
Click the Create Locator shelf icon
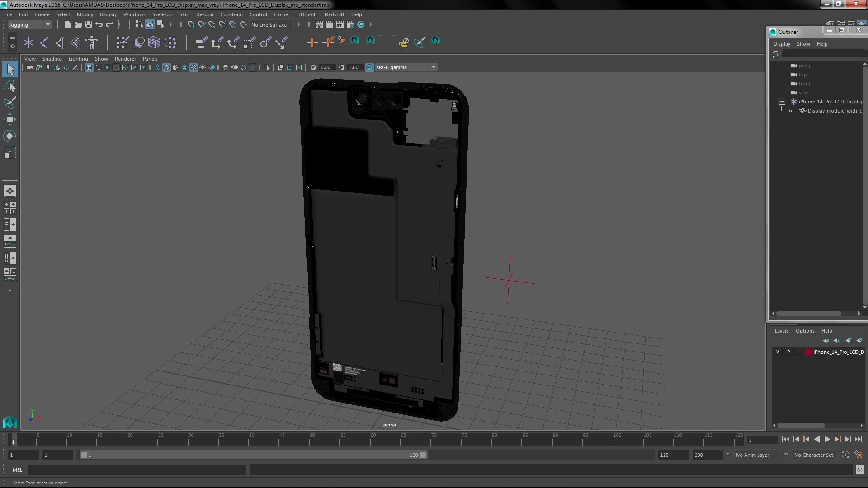click(x=28, y=43)
